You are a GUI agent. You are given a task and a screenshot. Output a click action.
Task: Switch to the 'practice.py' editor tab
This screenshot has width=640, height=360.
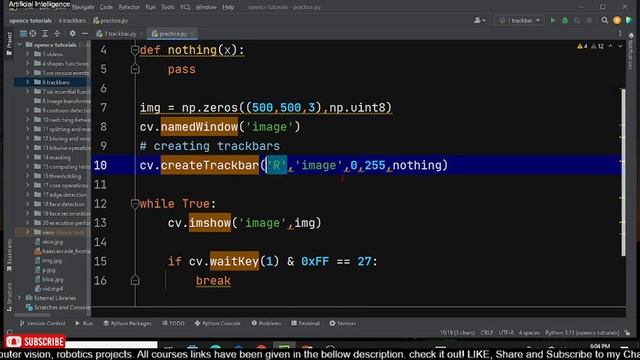(172, 33)
